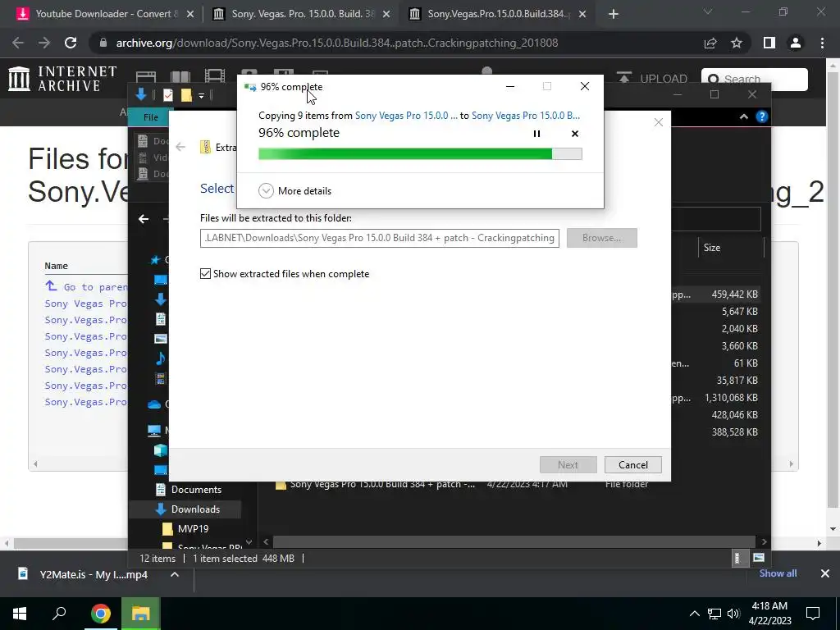Cancel the copy with the X beside pause

point(575,134)
